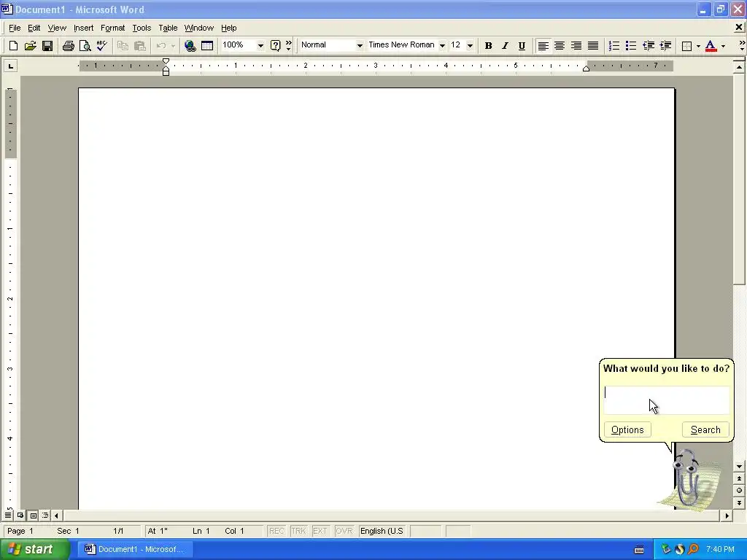Select Document1 Word taskbar button

(135, 549)
